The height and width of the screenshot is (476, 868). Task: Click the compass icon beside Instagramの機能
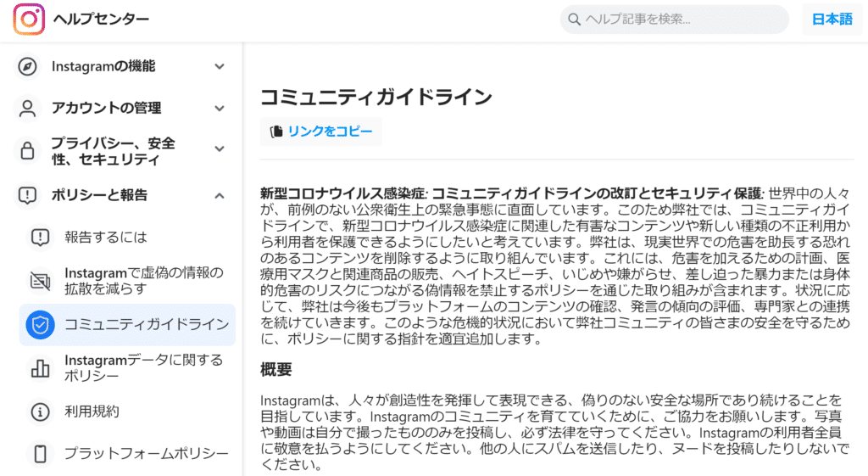[x=27, y=66]
